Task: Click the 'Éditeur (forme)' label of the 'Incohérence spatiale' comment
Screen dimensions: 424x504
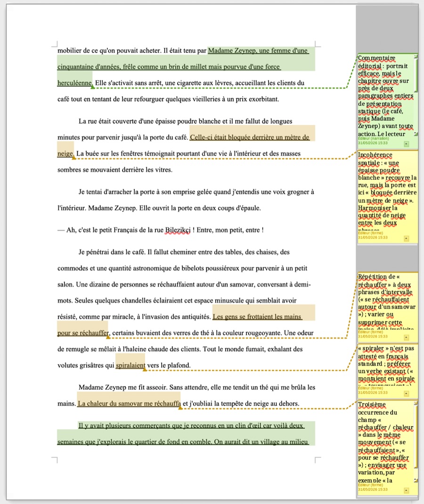Action: click(x=371, y=233)
